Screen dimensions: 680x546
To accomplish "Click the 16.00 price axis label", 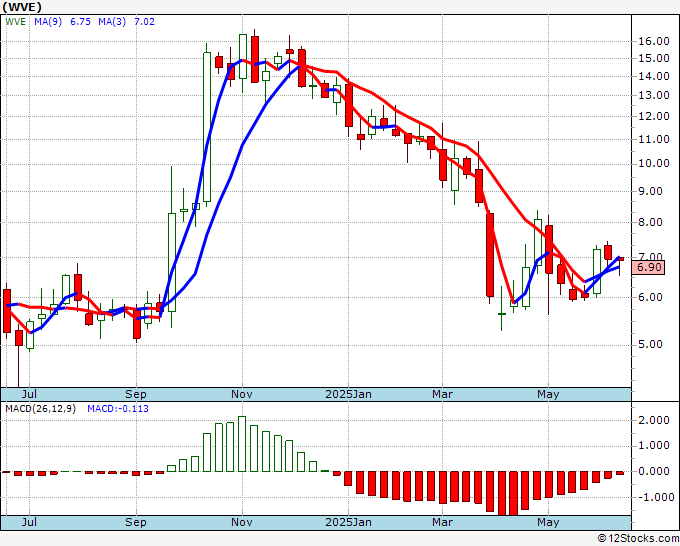I will (x=654, y=42).
